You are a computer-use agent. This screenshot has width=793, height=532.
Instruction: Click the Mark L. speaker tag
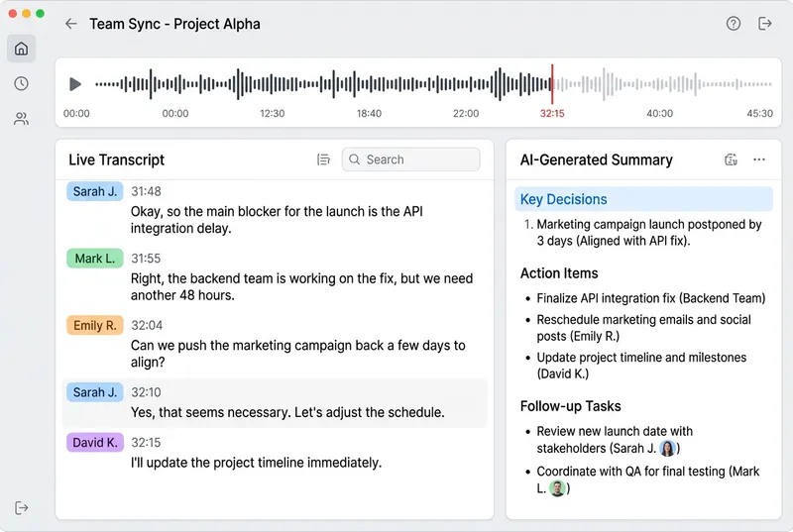pyautogui.click(x=95, y=259)
